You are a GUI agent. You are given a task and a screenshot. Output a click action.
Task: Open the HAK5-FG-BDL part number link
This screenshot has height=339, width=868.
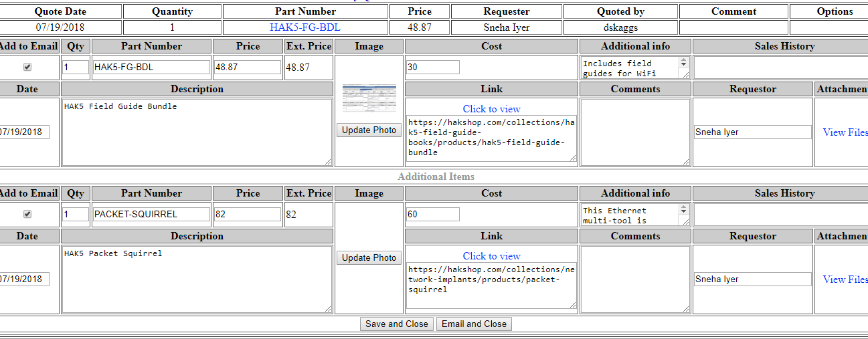click(305, 27)
